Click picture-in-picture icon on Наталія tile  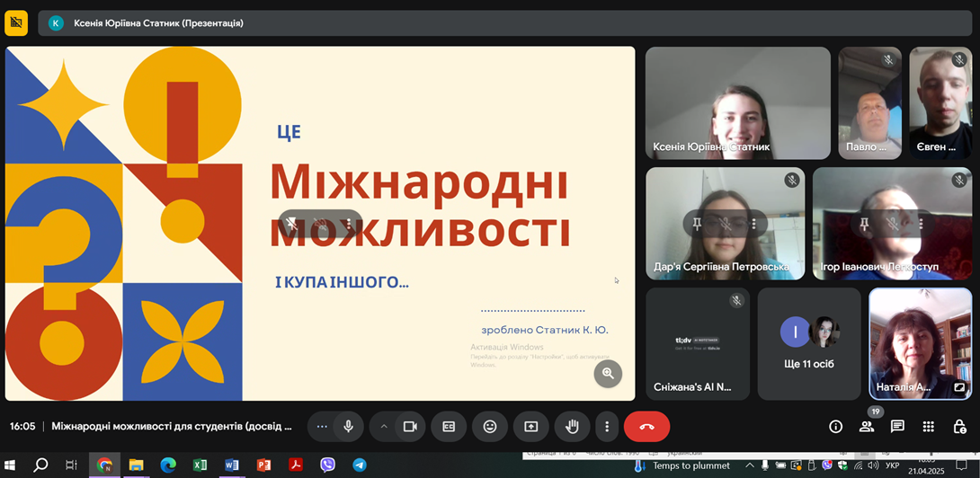tap(959, 387)
